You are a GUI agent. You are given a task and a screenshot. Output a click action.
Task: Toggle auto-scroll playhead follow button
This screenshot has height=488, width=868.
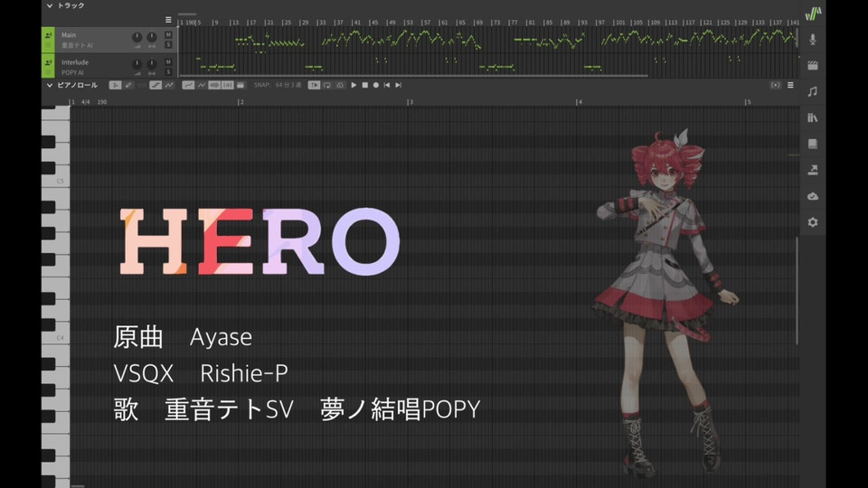[314, 85]
